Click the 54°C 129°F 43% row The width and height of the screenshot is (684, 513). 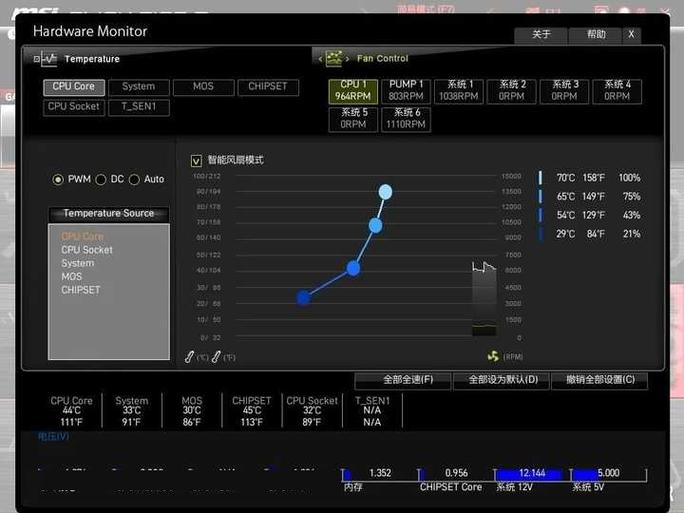(x=590, y=215)
